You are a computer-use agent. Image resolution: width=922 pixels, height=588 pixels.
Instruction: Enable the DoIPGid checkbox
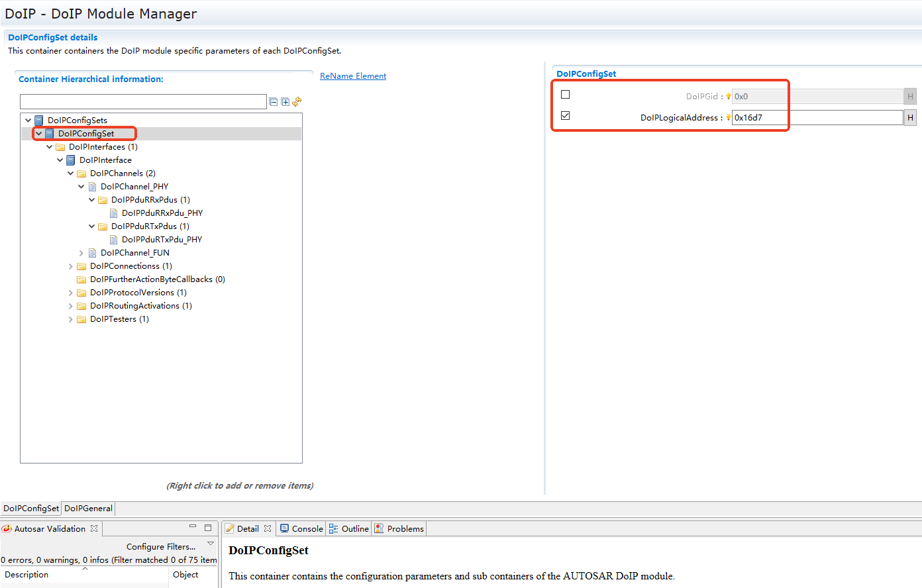565,95
